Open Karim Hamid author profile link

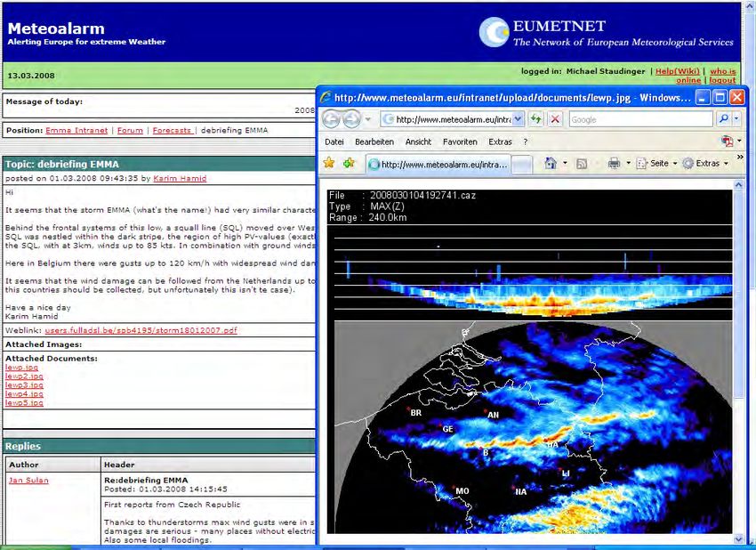(x=180, y=179)
